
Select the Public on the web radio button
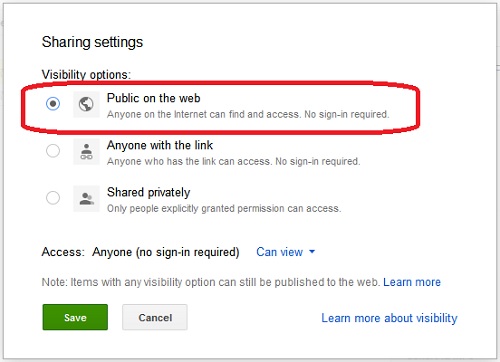pos(53,104)
